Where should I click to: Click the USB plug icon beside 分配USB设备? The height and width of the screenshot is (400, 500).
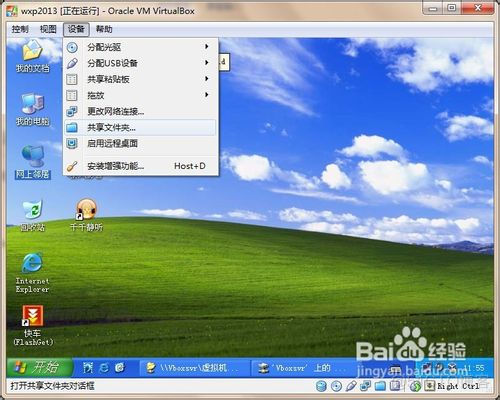72,63
